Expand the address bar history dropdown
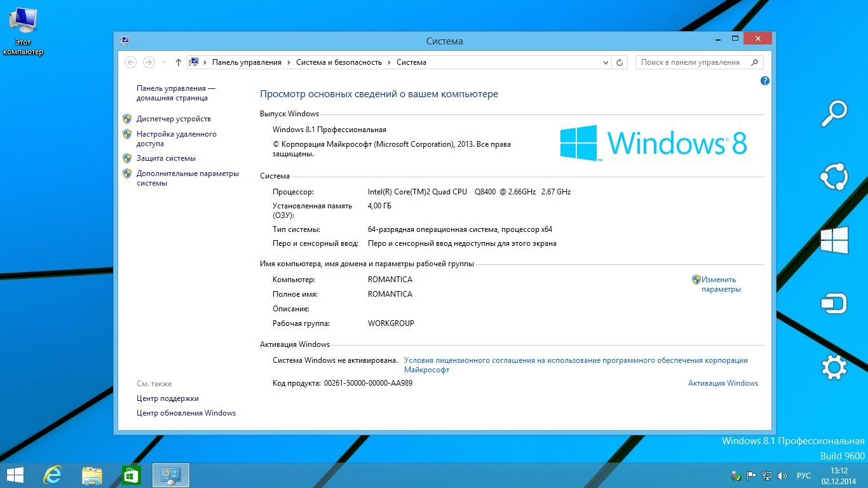This screenshot has height=488, width=868. click(606, 62)
